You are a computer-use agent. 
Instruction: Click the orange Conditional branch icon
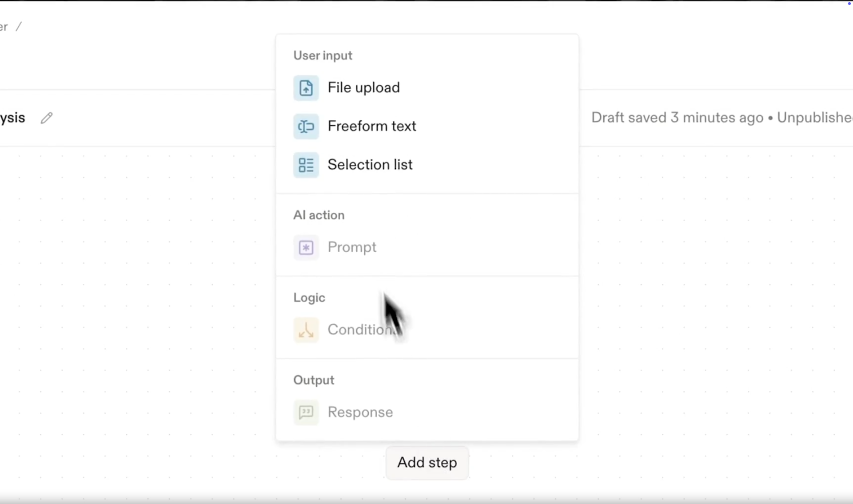(306, 330)
